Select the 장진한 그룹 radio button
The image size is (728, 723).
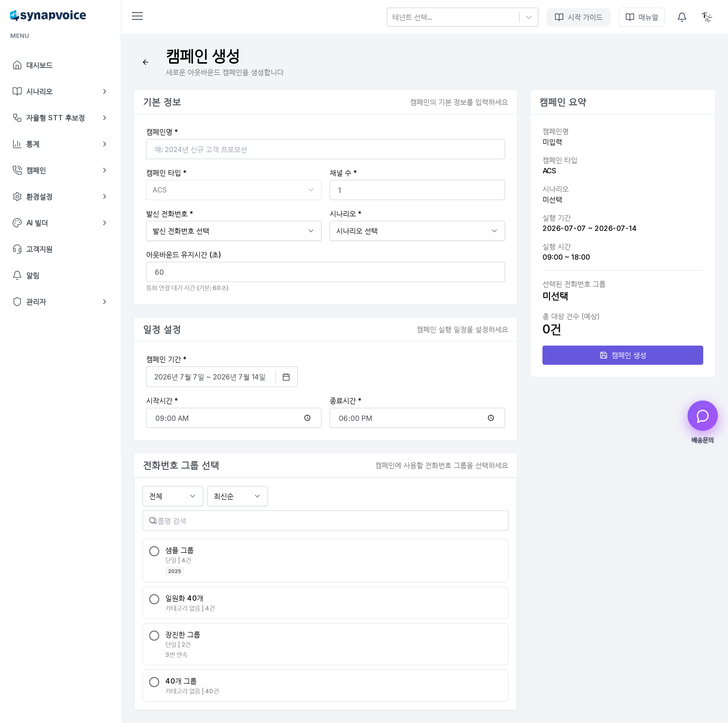tap(154, 636)
